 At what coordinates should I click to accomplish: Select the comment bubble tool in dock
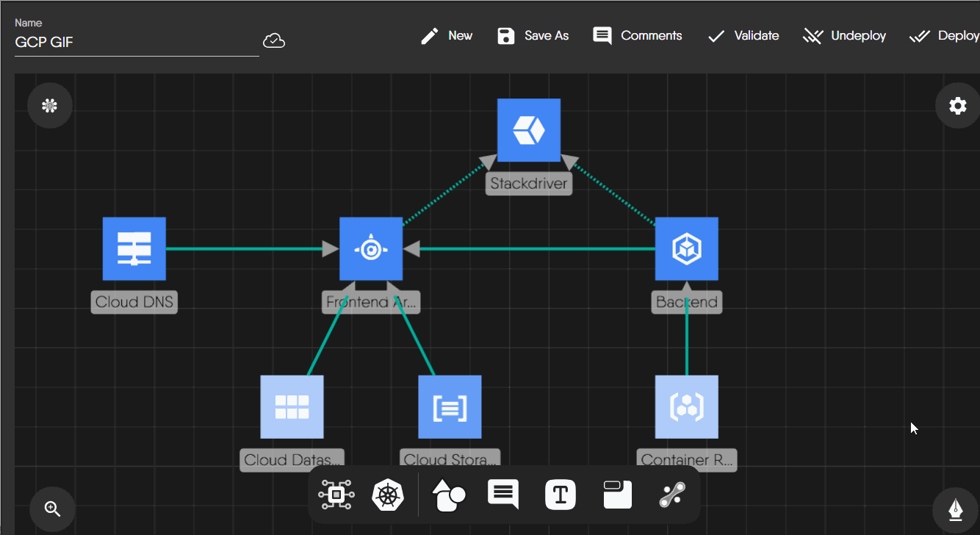(x=503, y=495)
